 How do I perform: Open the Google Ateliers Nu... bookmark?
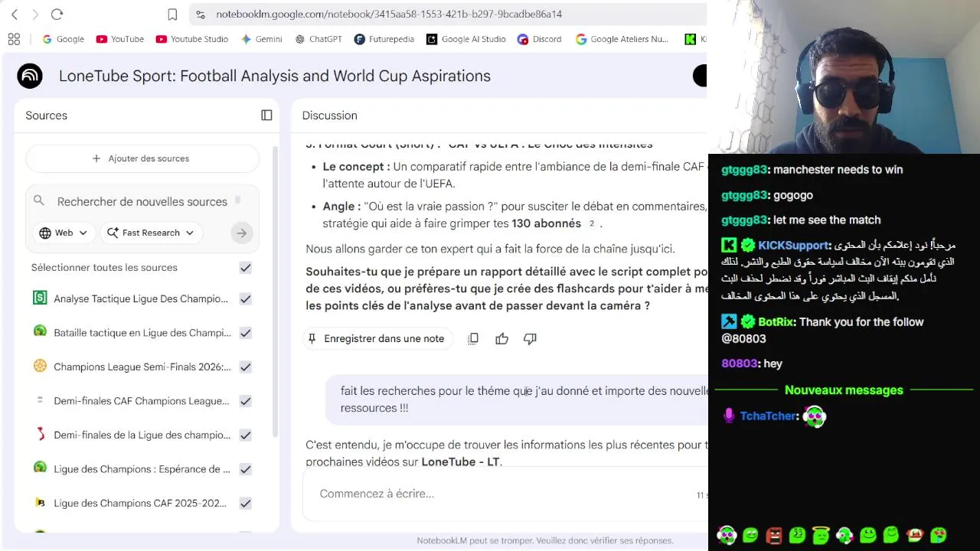[x=622, y=39]
